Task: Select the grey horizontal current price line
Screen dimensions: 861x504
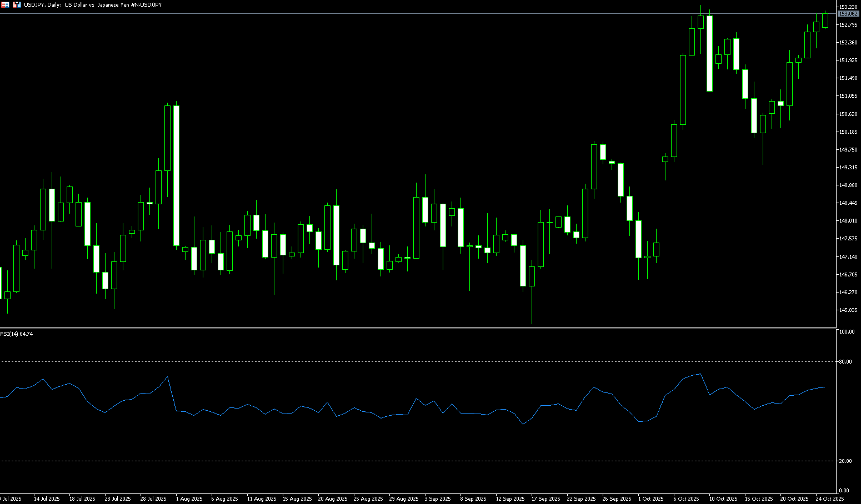Action: point(389,13)
